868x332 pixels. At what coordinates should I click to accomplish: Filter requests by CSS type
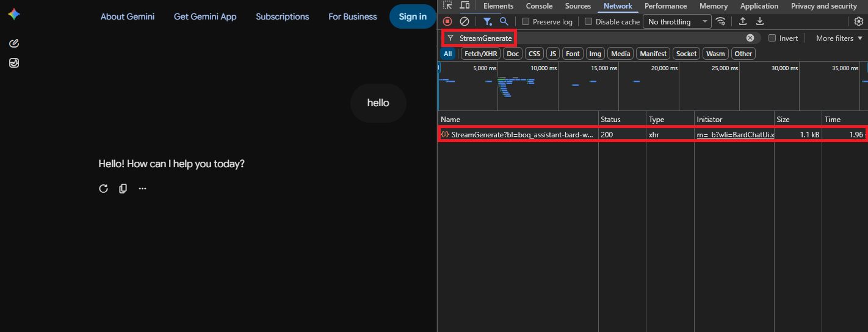534,54
